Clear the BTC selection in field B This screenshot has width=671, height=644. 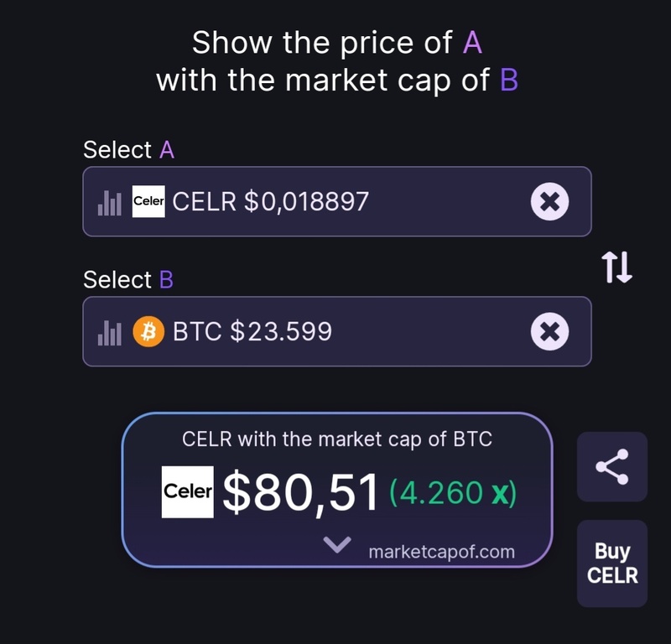coord(549,331)
